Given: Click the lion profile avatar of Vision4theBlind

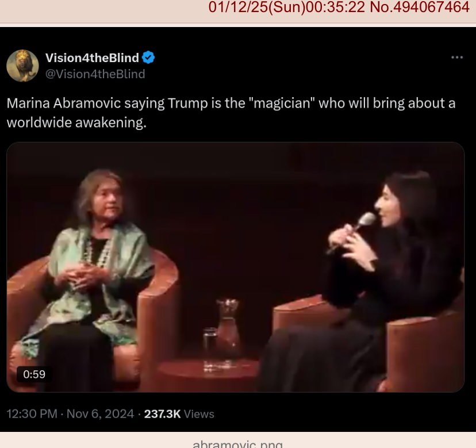Looking at the screenshot, I should click(23, 66).
